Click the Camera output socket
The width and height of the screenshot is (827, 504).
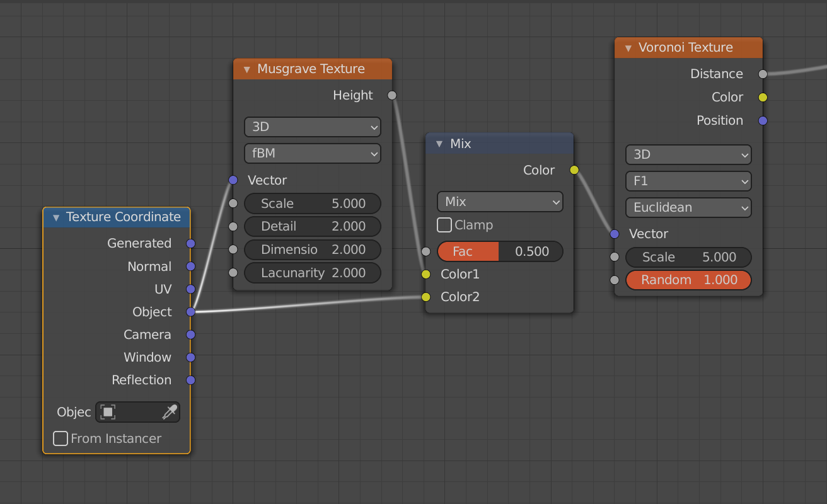pos(190,335)
